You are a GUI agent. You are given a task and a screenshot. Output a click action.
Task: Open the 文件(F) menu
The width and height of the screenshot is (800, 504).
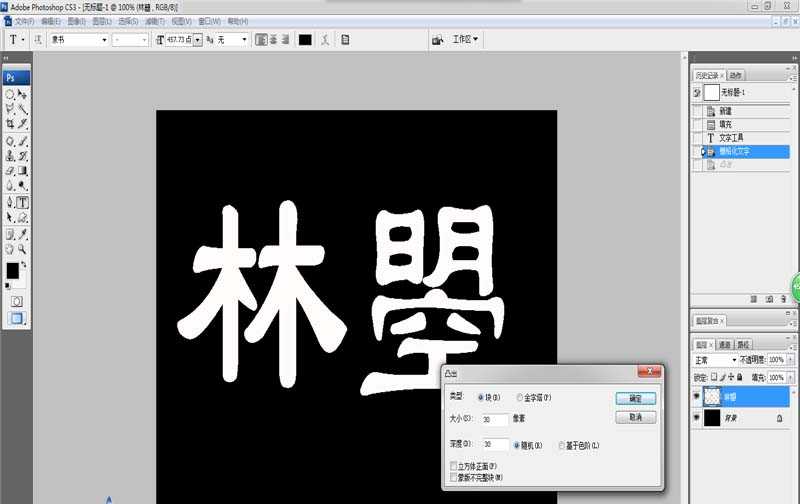click(x=24, y=21)
